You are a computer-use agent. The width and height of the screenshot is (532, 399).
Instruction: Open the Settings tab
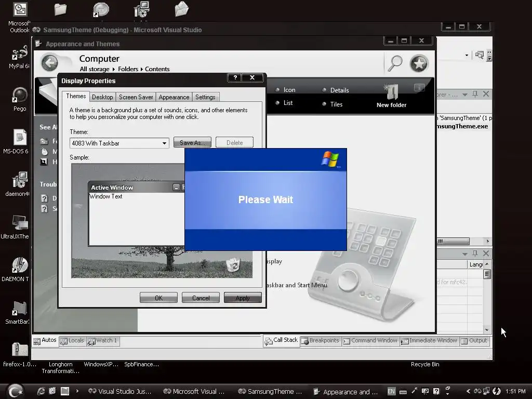click(205, 97)
